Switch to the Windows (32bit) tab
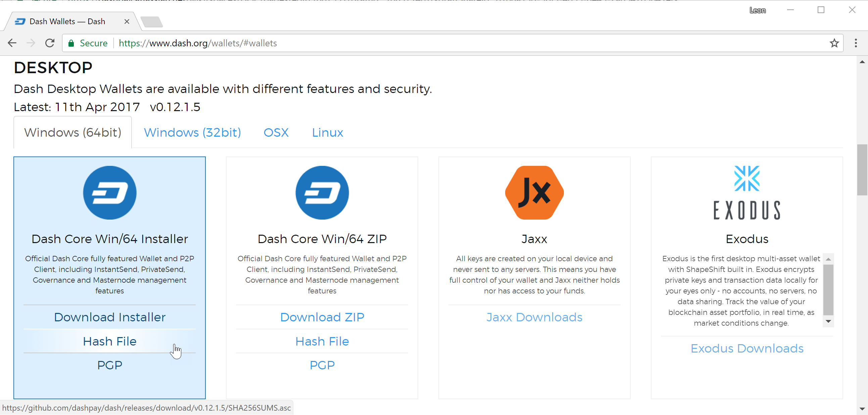Image resolution: width=868 pixels, height=415 pixels. coord(192,133)
